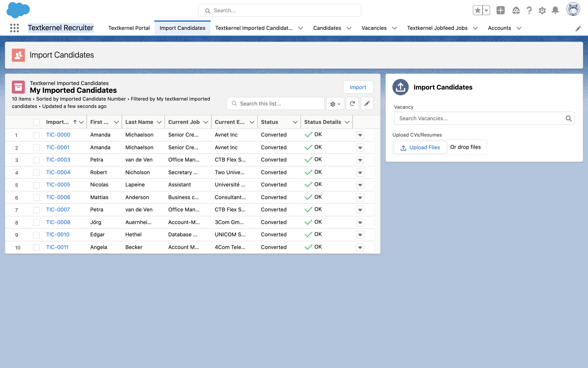Image resolution: width=588 pixels, height=368 pixels.
Task: Open the Notifications bell icon
Action: 555,10
